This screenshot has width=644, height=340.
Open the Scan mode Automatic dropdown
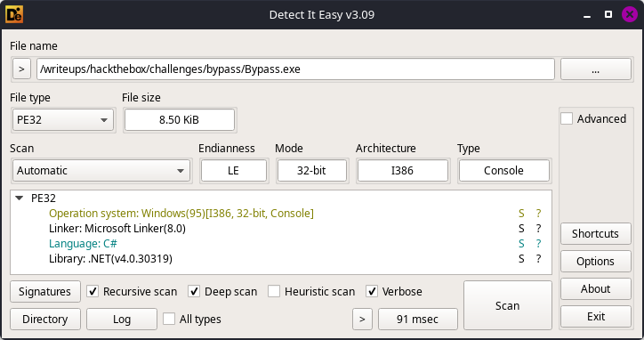pyautogui.click(x=101, y=171)
